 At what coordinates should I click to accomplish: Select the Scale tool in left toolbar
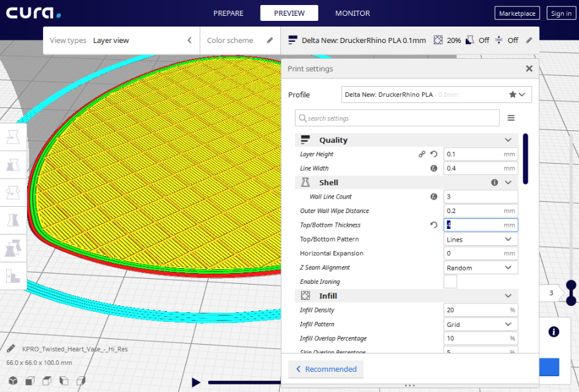point(13,165)
